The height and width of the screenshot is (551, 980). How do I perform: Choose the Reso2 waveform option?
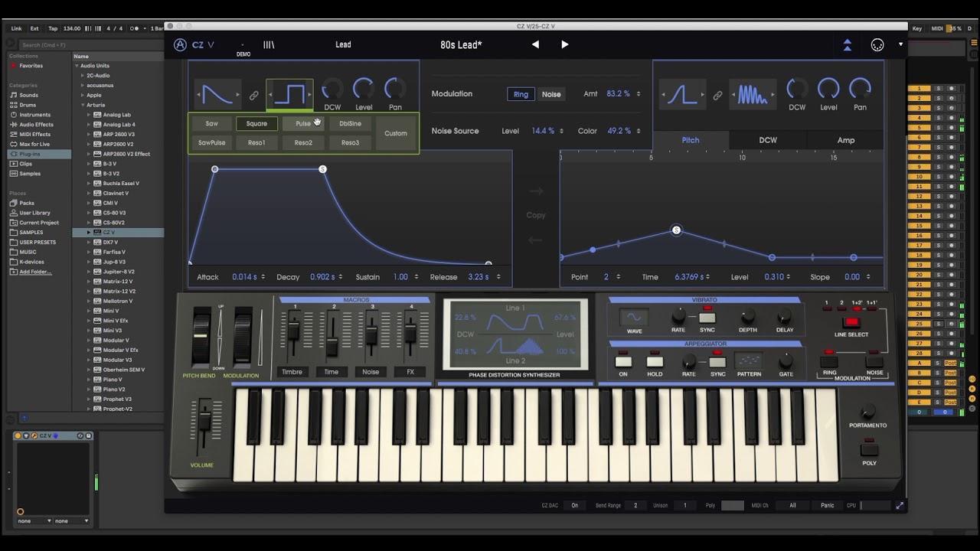[303, 142]
